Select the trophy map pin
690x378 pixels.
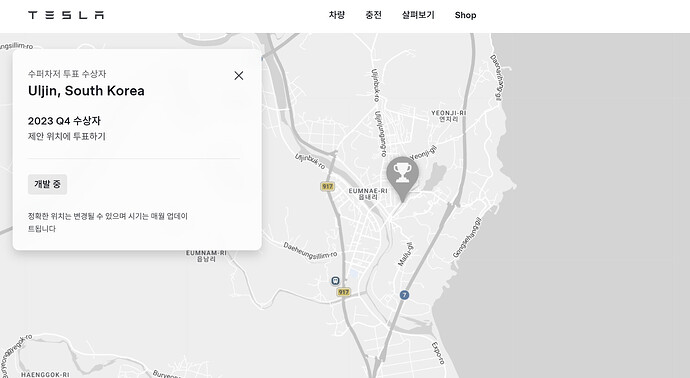coord(402,179)
